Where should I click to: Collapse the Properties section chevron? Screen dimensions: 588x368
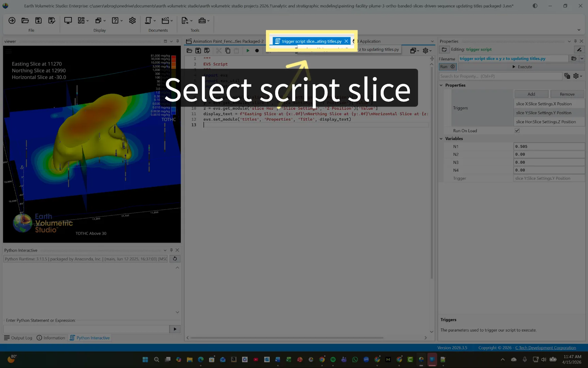[441, 85]
